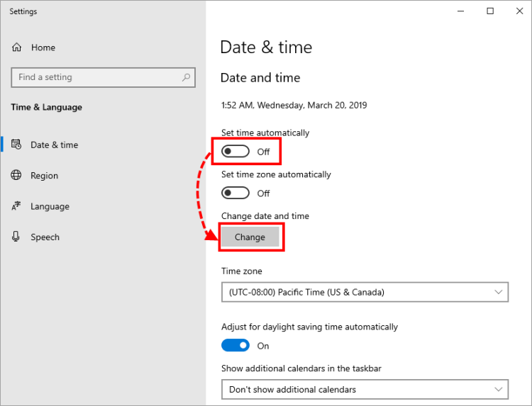Click the Time & Language heading
Viewport: 532px width, 406px height.
[x=47, y=107]
